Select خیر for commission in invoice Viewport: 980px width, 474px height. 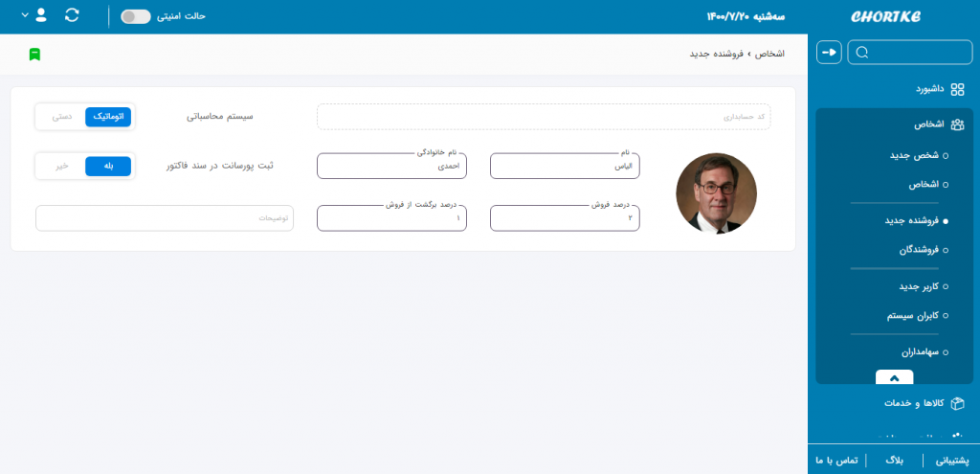point(60,166)
